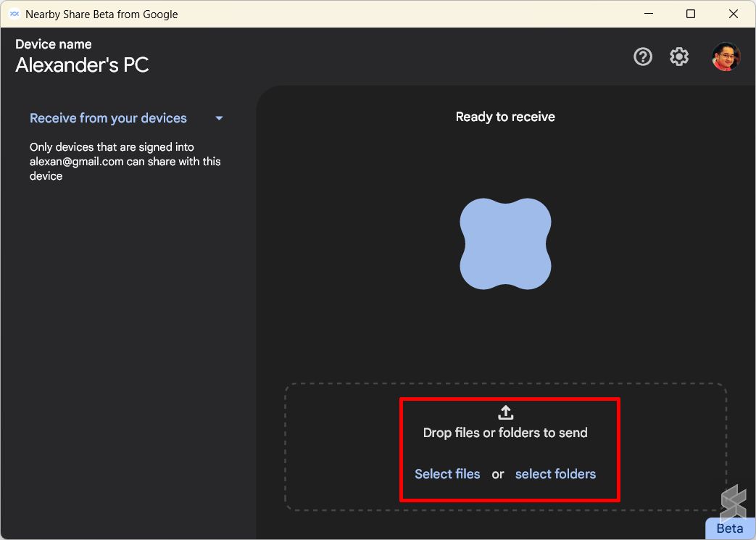Screen dimensions: 756x540
Task: Click the blue receiving status blob animation
Action: [505, 243]
